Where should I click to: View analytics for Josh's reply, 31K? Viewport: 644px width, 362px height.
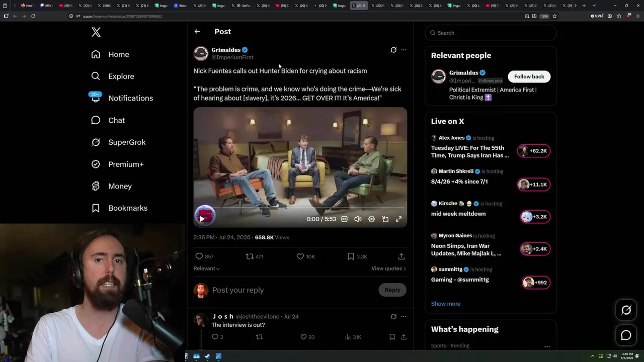click(353, 337)
